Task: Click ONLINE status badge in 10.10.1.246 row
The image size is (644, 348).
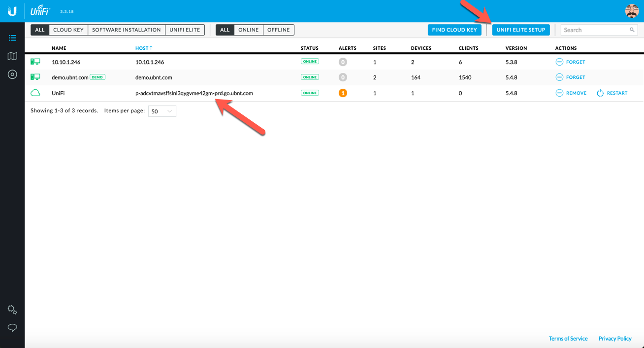Action: tap(310, 62)
